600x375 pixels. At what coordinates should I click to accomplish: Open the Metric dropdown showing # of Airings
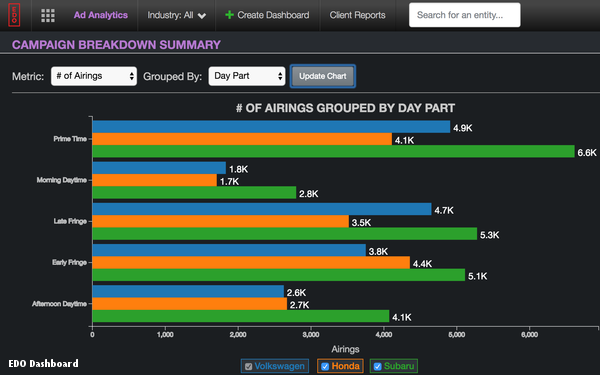[94, 76]
